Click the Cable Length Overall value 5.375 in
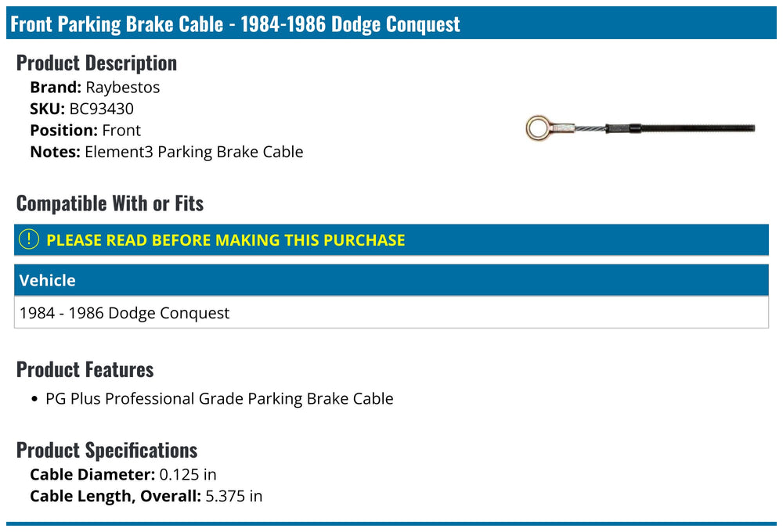 point(233,496)
